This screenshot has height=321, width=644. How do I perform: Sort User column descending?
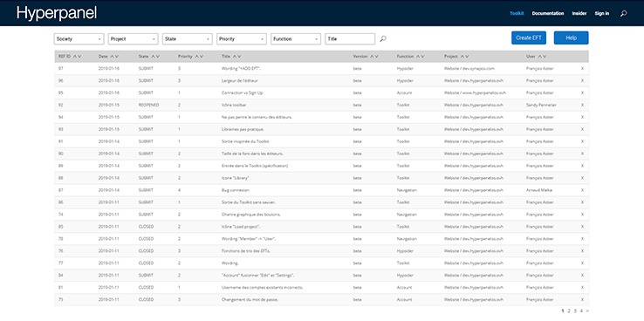(x=545, y=56)
